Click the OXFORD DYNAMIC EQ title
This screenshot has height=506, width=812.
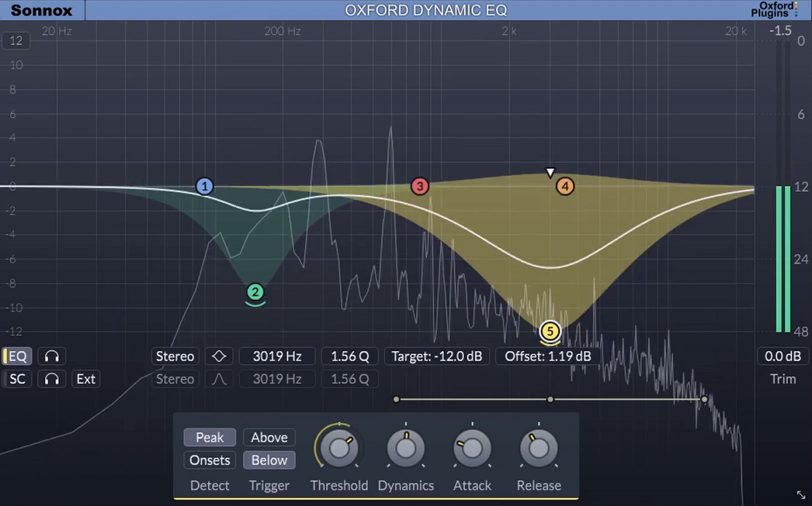click(x=425, y=10)
